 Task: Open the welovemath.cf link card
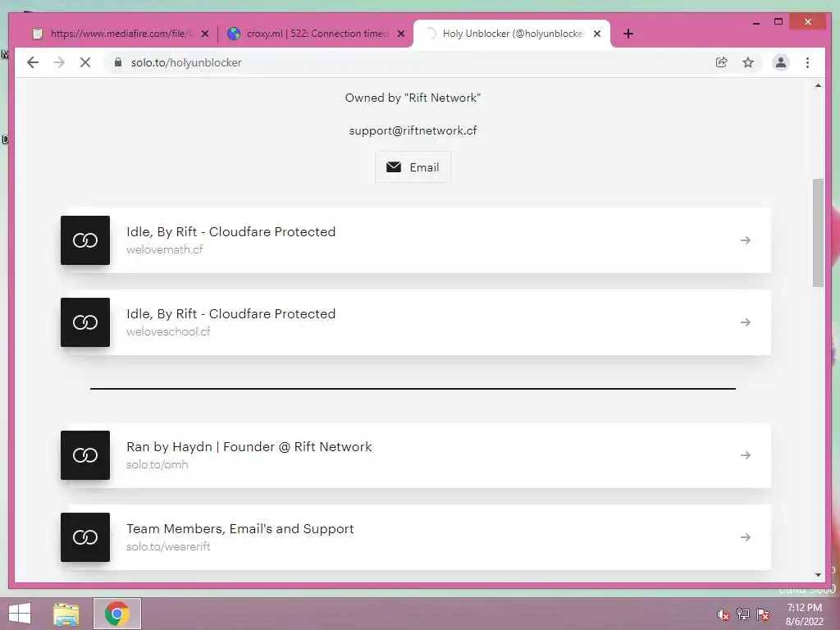click(x=416, y=240)
